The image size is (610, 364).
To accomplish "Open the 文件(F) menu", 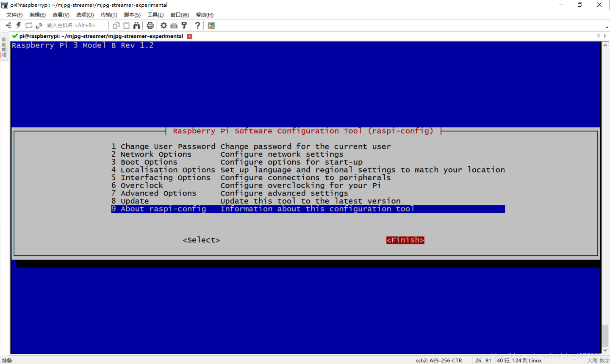I will [x=14, y=15].
